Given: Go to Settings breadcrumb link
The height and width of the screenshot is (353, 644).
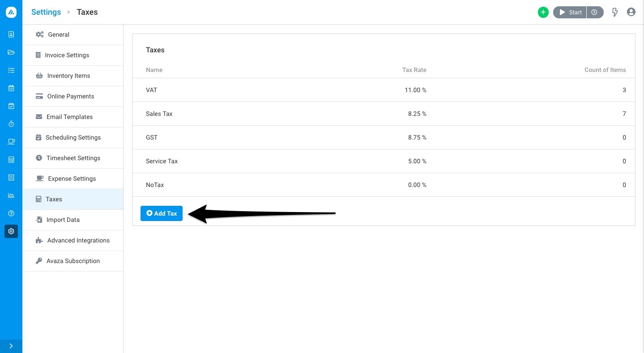Looking at the screenshot, I should coord(46,12).
